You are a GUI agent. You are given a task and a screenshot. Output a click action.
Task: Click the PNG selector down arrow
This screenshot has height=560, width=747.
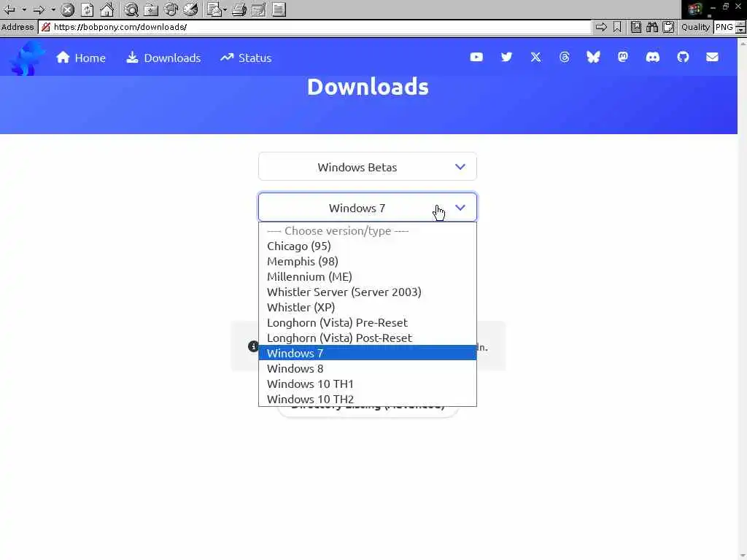coord(740,29)
